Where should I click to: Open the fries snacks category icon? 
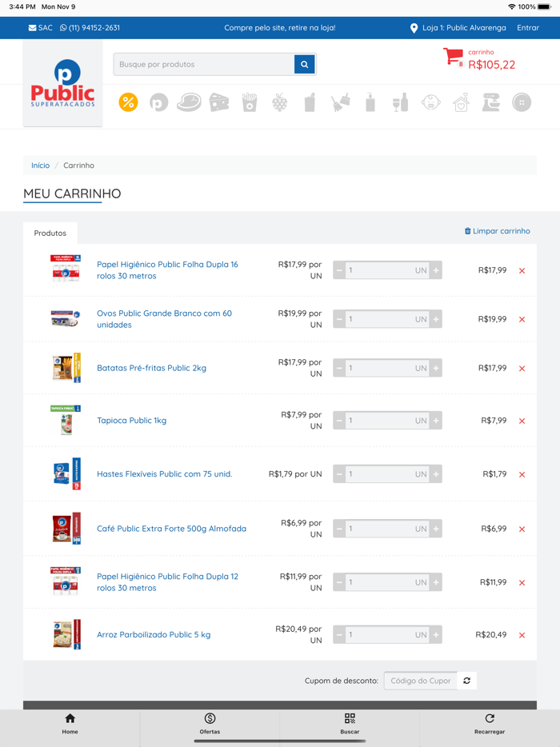click(250, 102)
